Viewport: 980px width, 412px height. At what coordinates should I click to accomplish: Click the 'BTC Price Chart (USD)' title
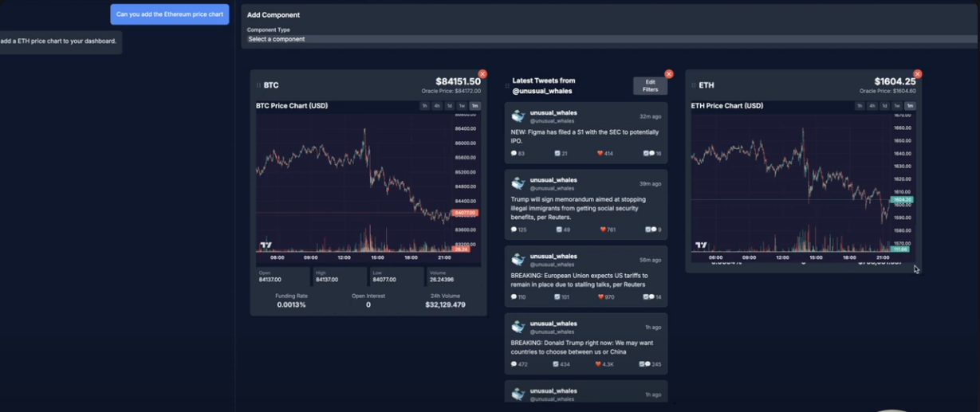[292, 105]
